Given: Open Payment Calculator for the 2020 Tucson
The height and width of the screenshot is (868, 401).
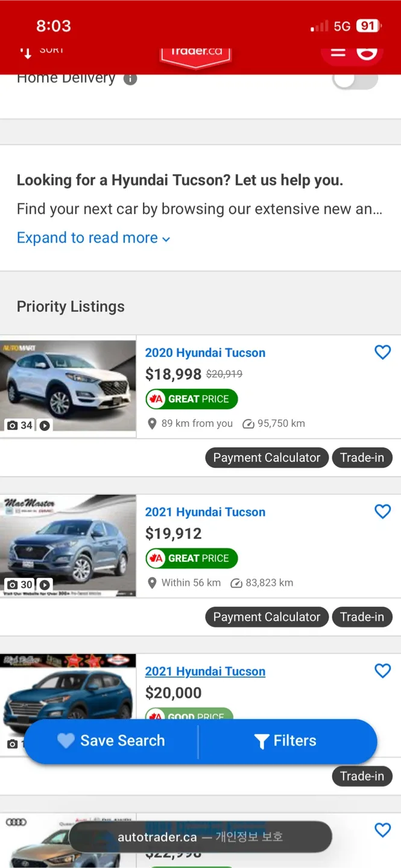Looking at the screenshot, I should pos(267,458).
